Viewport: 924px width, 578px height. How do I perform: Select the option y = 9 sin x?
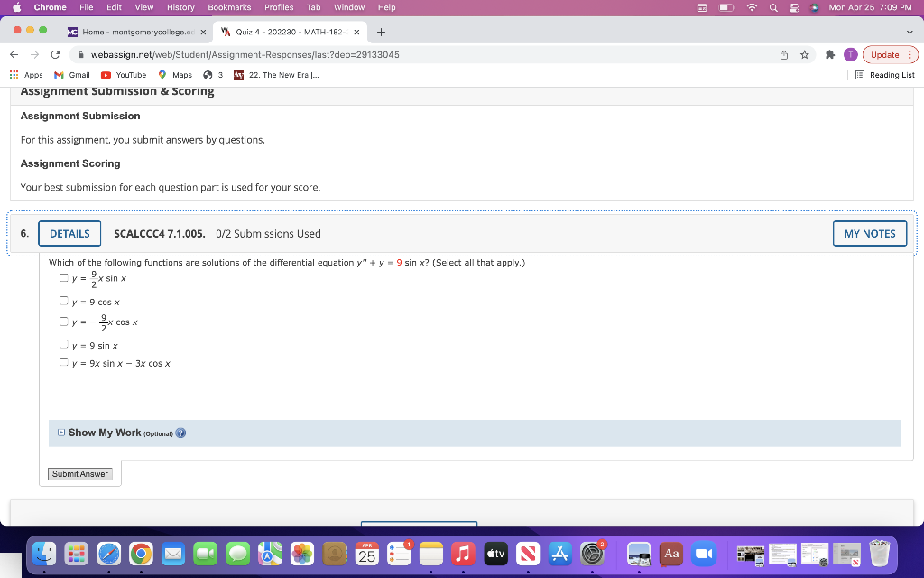[x=64, y=344]
